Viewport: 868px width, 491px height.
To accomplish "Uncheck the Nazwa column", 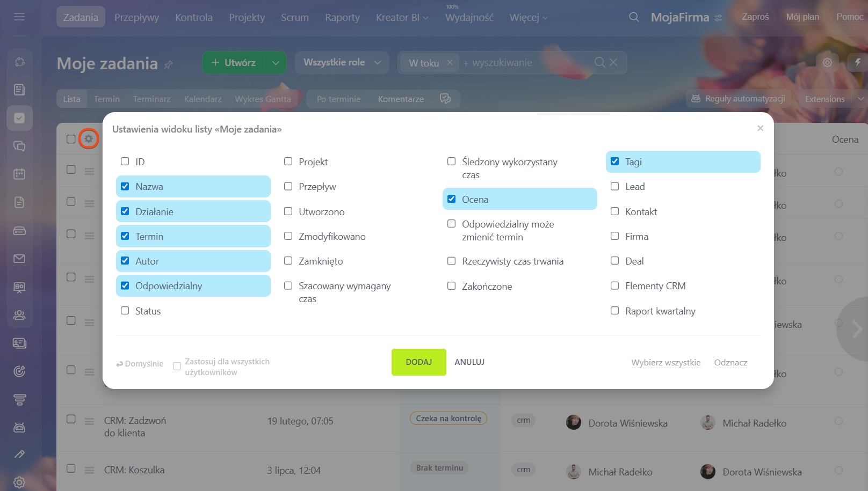I will tap(125, 186).
